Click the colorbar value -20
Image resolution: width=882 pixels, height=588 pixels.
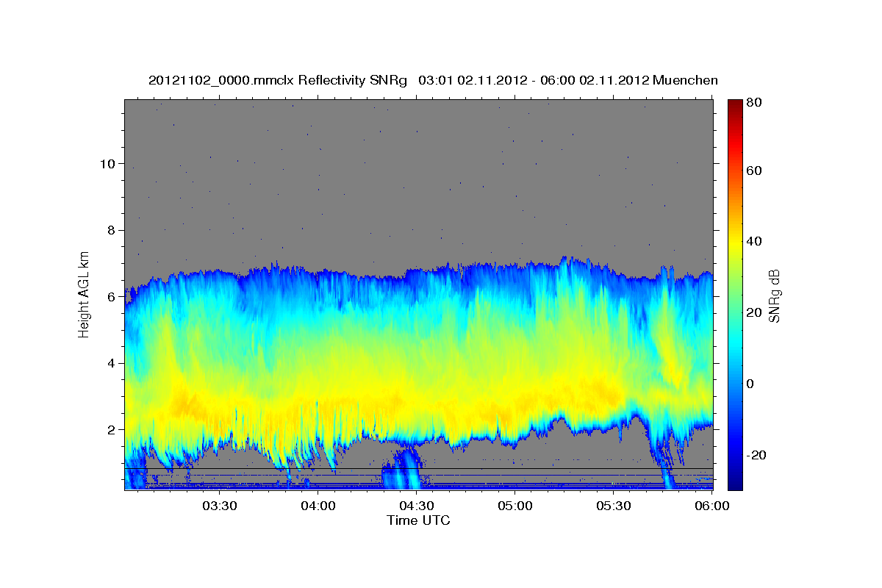pos(758,455)
